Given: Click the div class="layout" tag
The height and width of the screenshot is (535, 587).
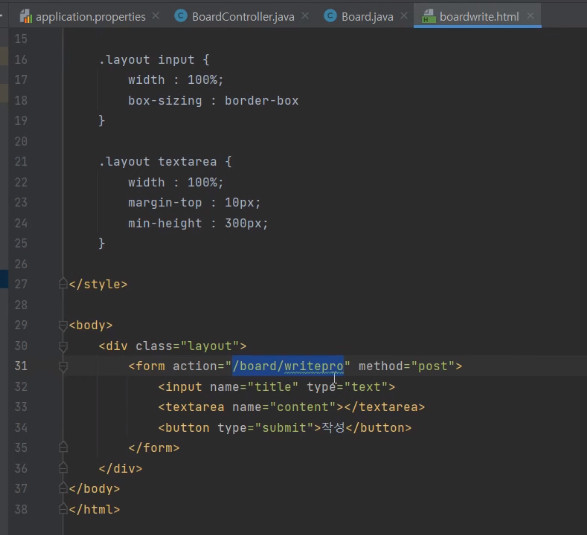Looking at the screenshot, I should point(173,346).
